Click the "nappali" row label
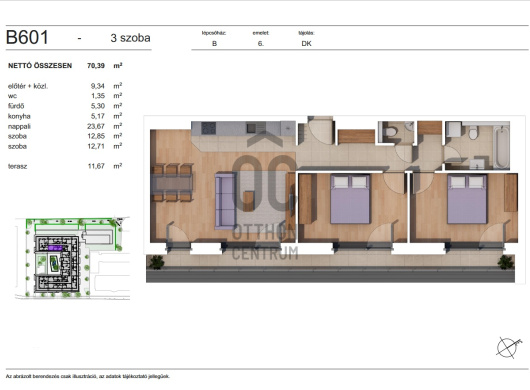Screen dimensions: 530x390 (19, 126)
